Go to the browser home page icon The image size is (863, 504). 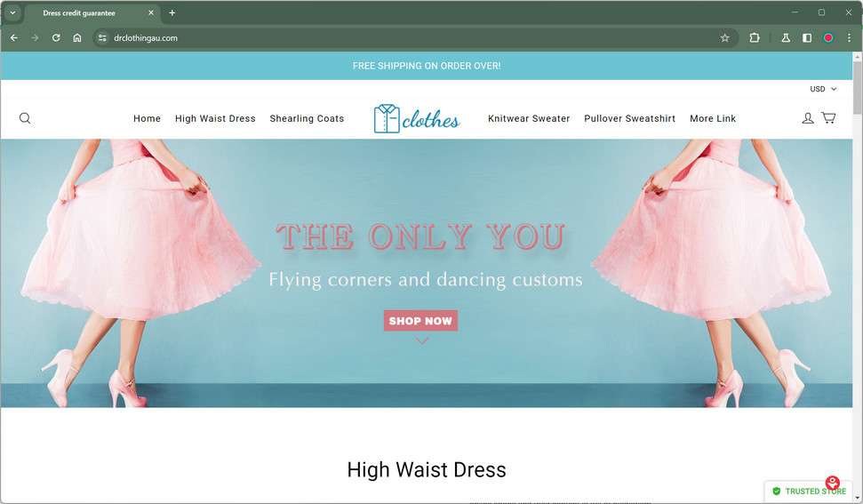[77, 38]
